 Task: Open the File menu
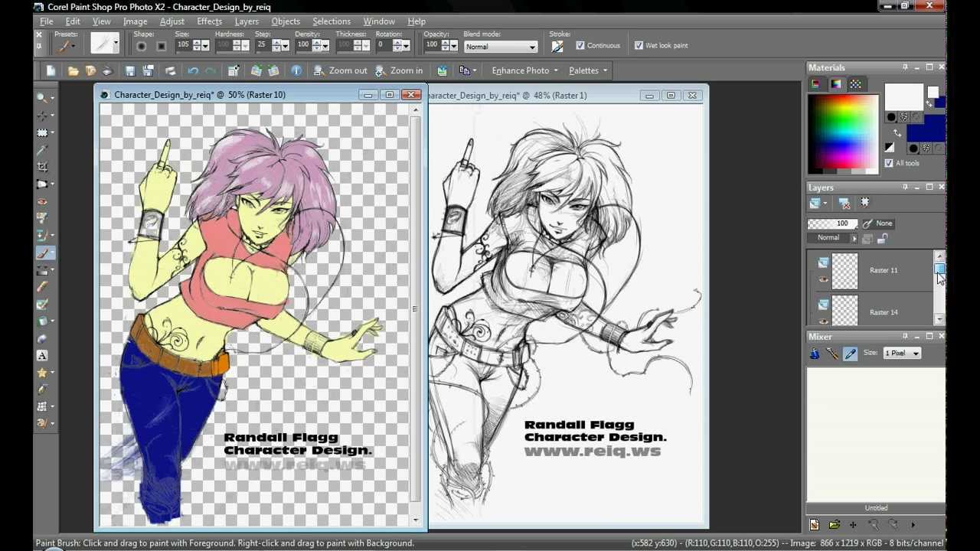tap(47, 21)
